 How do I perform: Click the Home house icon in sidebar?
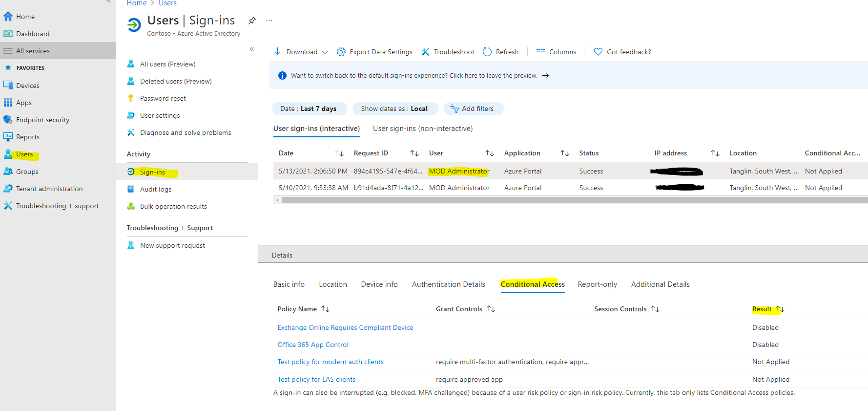point(8,16)
